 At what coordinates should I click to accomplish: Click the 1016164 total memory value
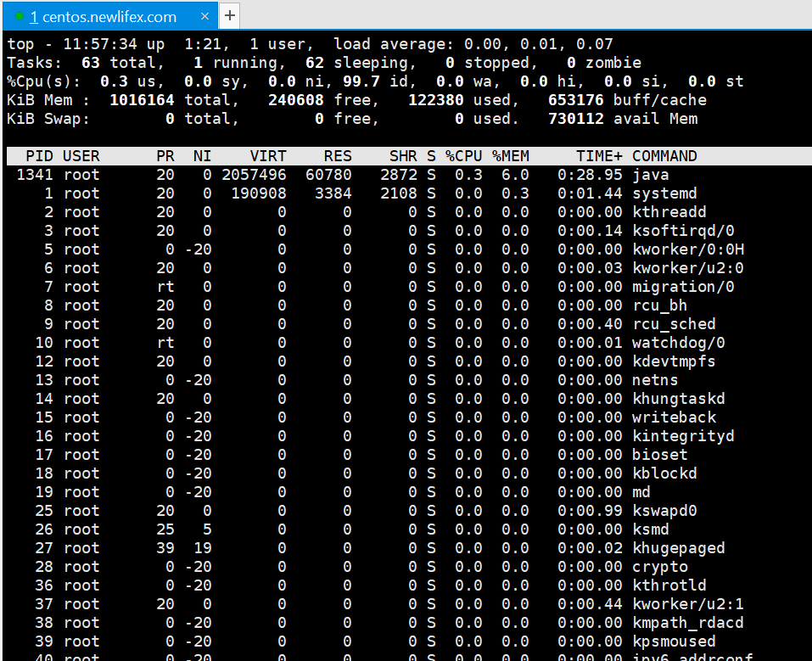pyautogui.click(x=142, y=100)
